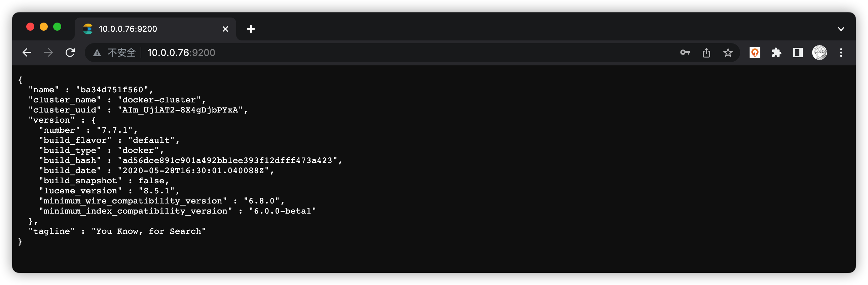868x285 pixels.
Task: Click the green fullscreen window button
Action: [57, 27]
